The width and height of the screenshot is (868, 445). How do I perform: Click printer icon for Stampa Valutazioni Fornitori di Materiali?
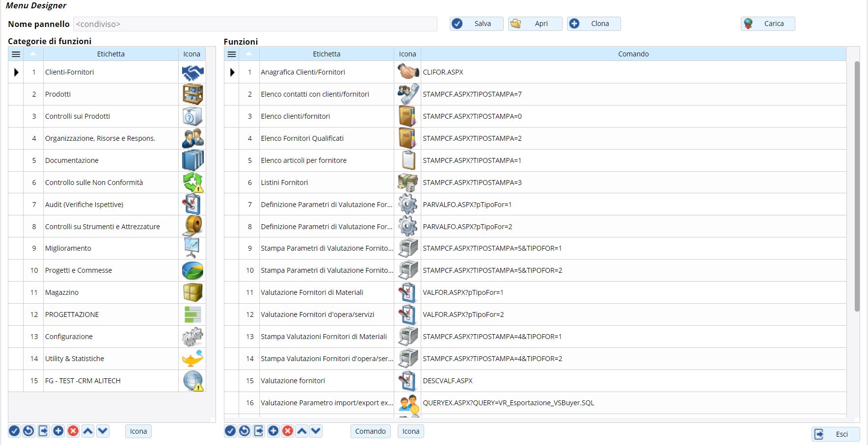coord(407,337)
